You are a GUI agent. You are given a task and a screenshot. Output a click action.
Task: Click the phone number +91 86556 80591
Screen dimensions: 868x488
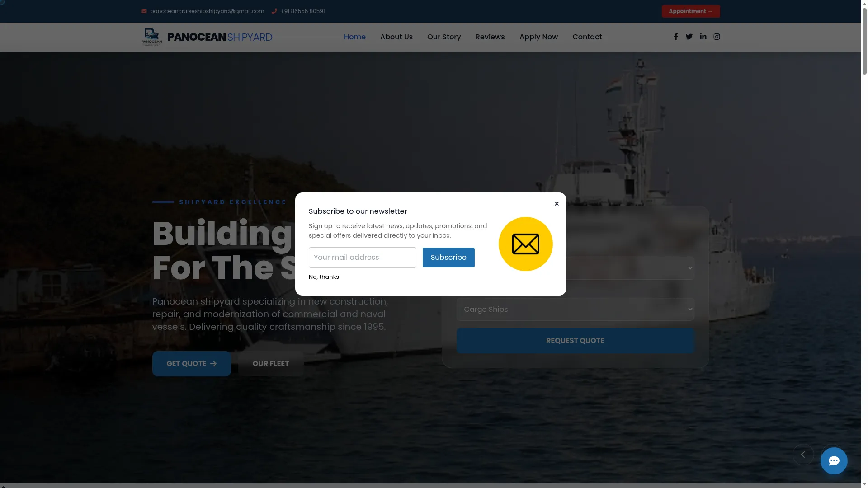[x=302, y=11]
